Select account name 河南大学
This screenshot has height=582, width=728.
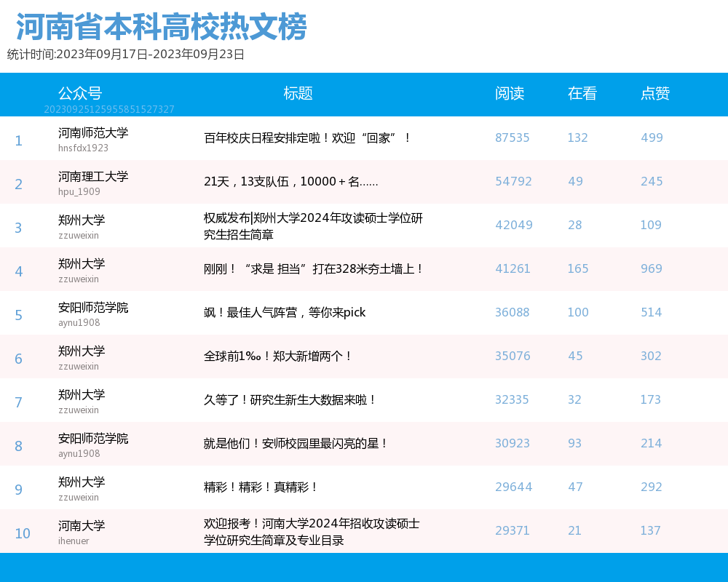click(x=82, y=525)
